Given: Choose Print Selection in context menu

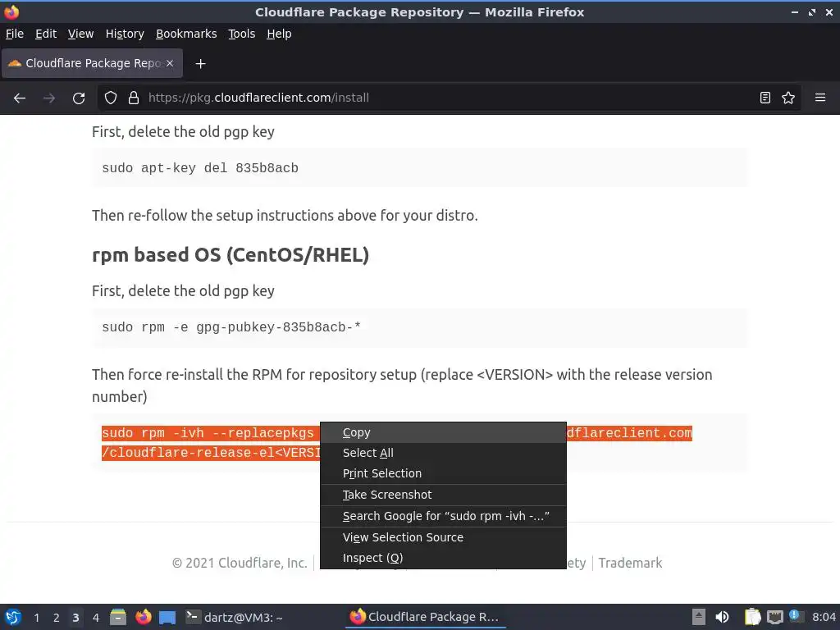Looking at the screenshot, I should pos(443,473).
